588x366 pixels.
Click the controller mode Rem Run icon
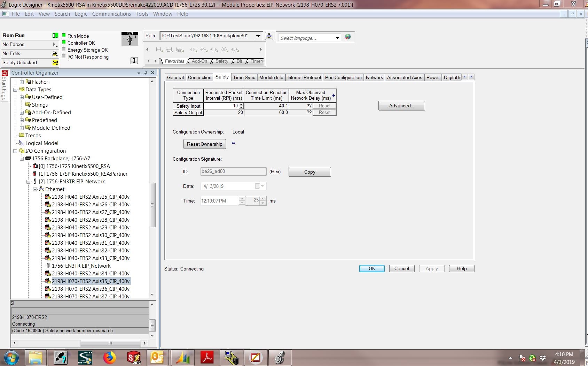click(x=55, y=35)
